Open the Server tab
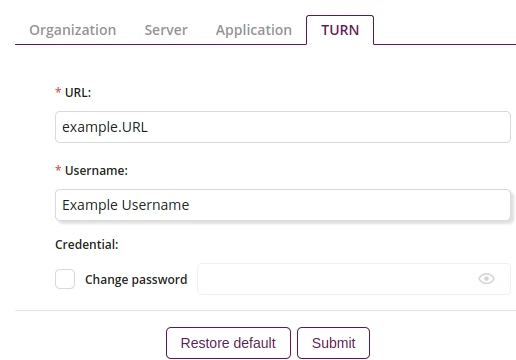 [166, 30]
